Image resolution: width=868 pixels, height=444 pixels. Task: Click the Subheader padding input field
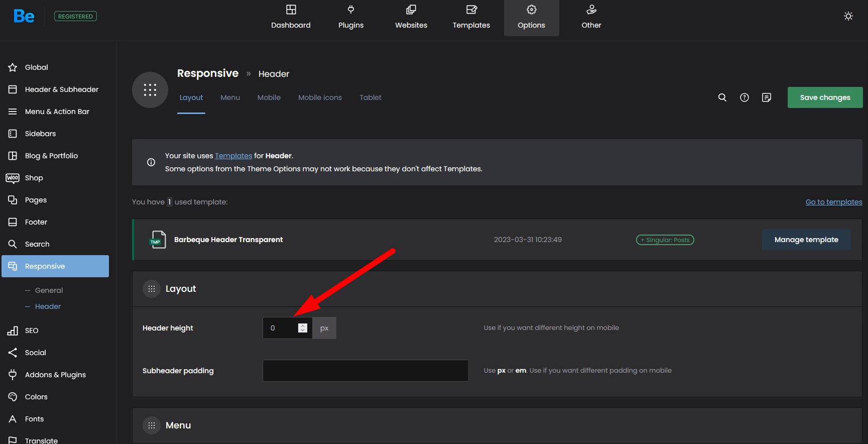click(365, 371)
